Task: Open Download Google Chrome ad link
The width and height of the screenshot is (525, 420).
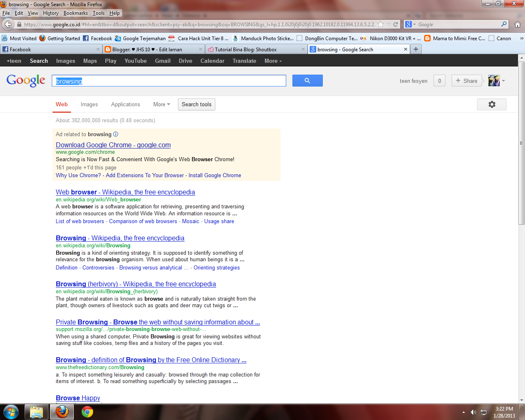Action: (x=113, y=145)
